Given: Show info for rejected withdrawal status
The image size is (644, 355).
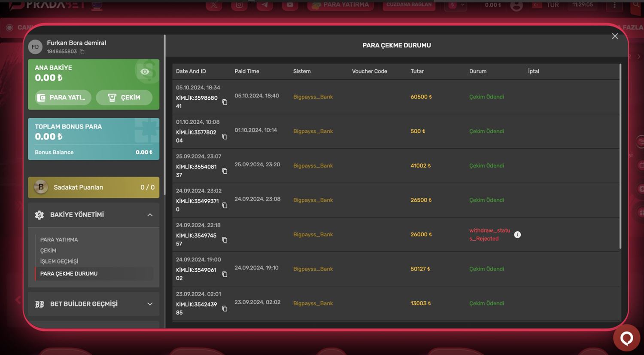Looking at the screenshot, I should 517,235.
